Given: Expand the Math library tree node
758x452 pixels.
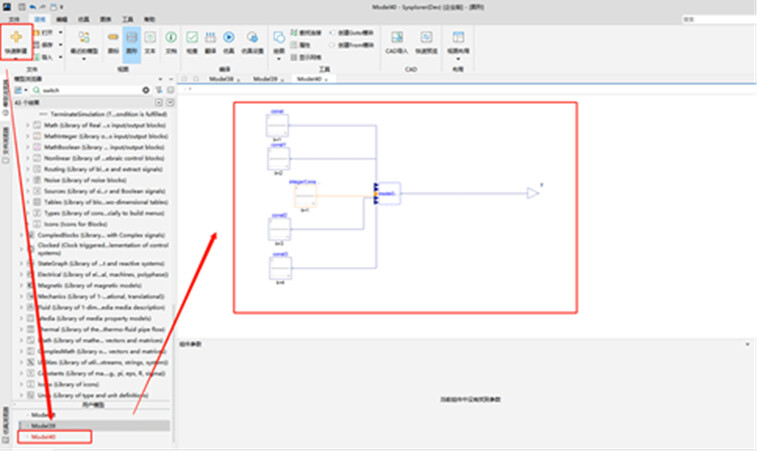Looking at the screenshot, I should pos(28,125).
